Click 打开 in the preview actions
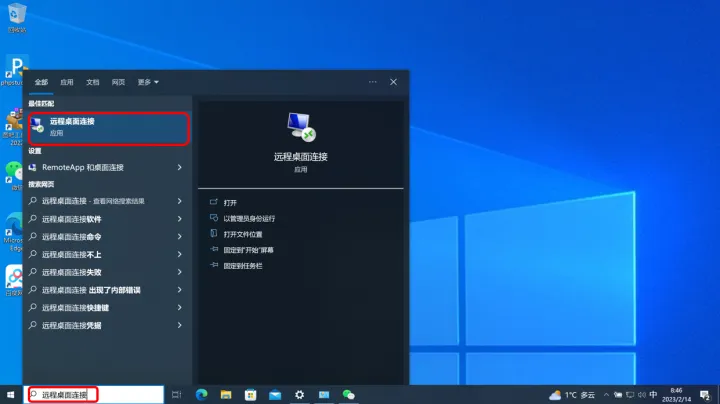Image resolution: width=720 pixels, height=404 pixels. 230,202
